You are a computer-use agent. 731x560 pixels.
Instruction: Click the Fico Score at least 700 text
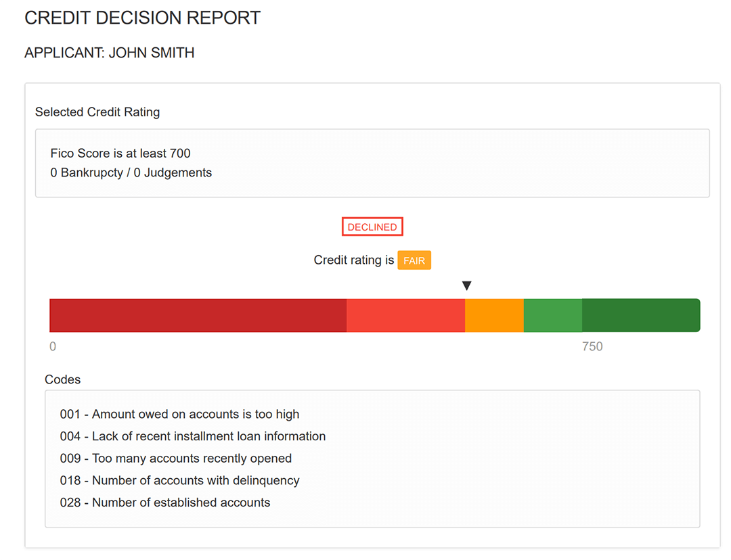click(120, 154)
